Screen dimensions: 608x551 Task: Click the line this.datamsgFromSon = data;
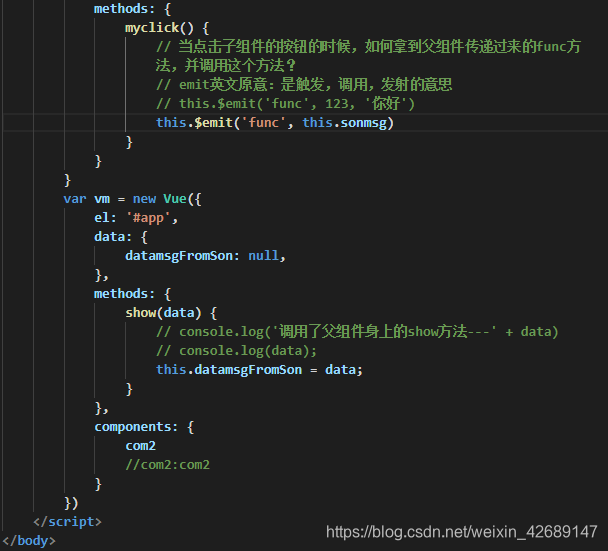pos(259,370)
